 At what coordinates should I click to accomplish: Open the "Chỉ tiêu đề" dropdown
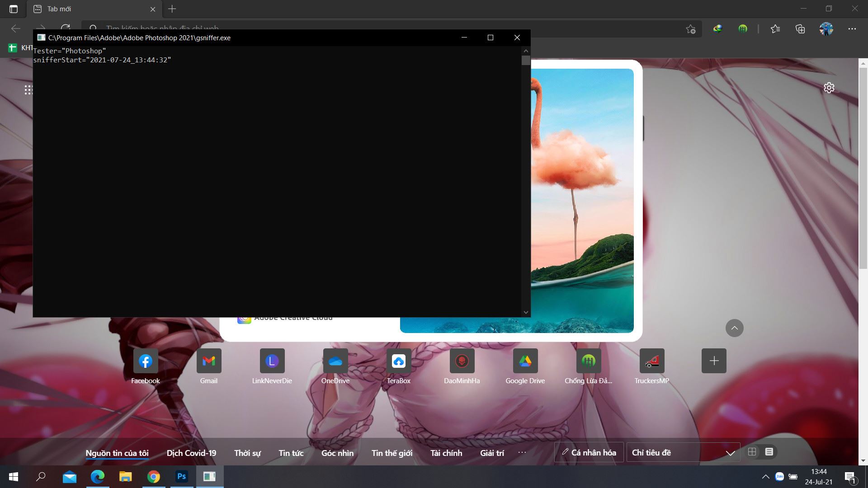pos(683,452)
